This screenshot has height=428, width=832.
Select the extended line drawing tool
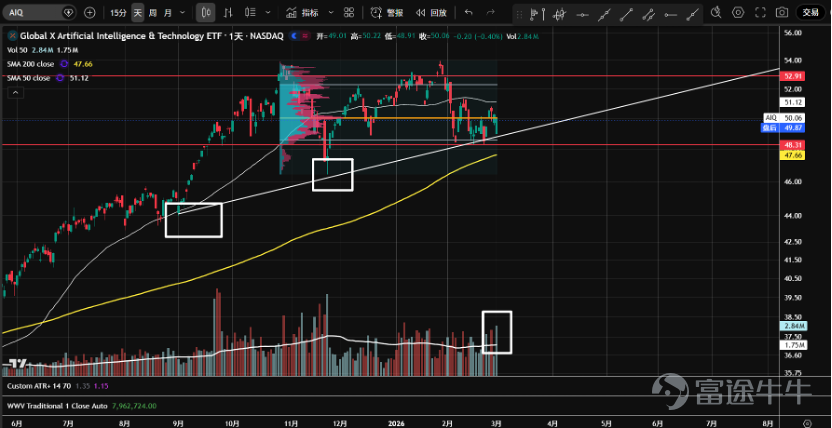[603, 15]
